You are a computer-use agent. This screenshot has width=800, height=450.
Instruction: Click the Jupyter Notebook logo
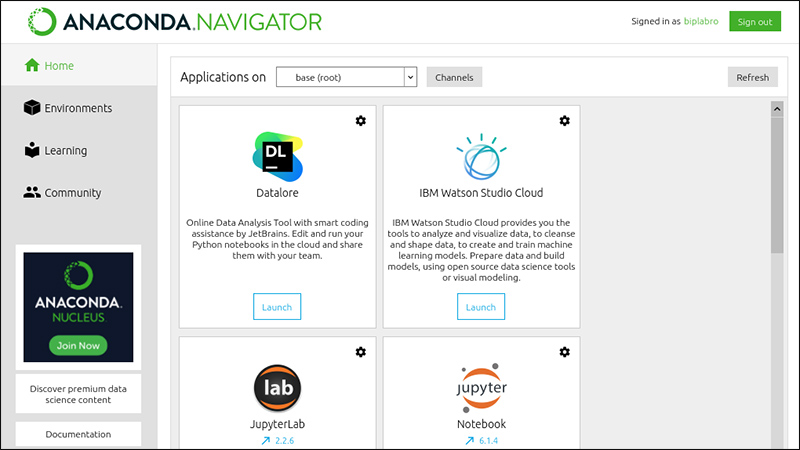(481, 388)
